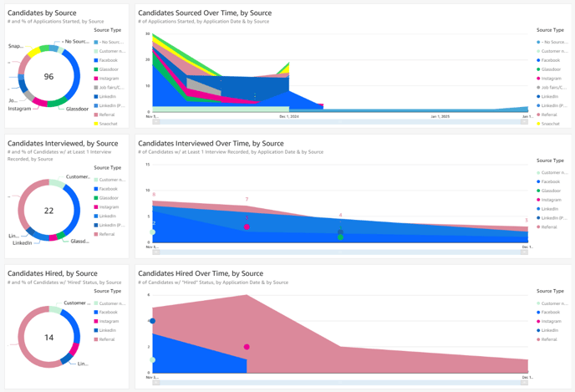Click 'Customer n...' legend dot in Hired Over Time
This screenshot has height=392, width=575.
[538, 303]
